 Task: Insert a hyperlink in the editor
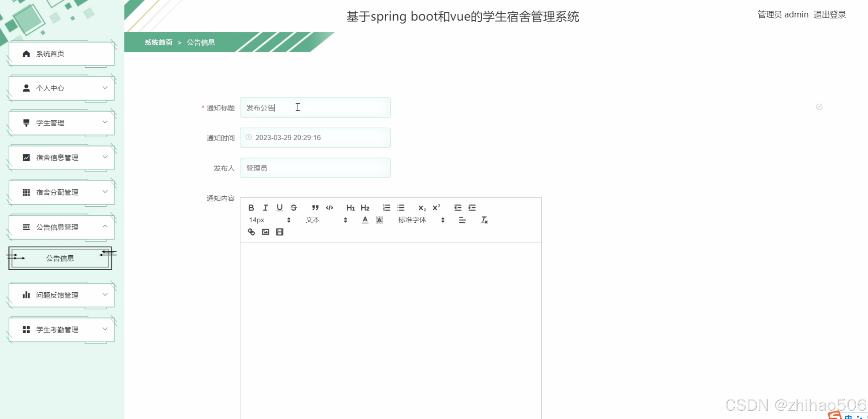tap(251, 232)
